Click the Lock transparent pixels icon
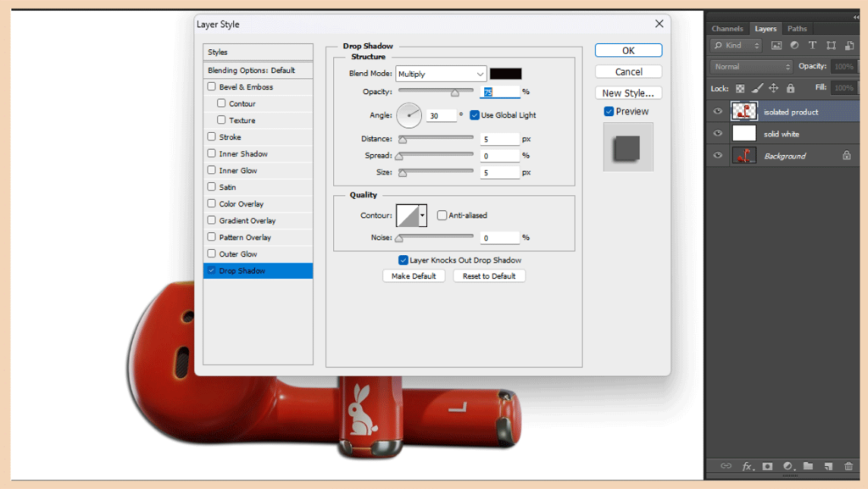 click(x=740, y=87)
